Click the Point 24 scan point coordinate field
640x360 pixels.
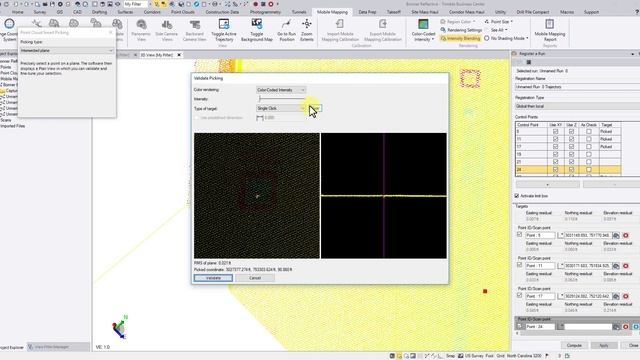click(587, 327)
